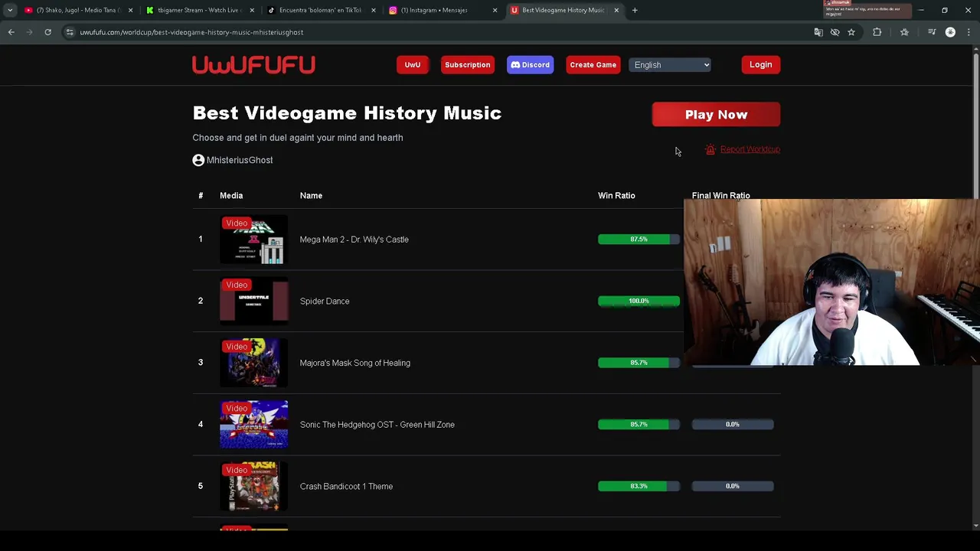Screen dimensions: 980x551
Task: Click the webcam overlay video
Action: click(831, 282)
